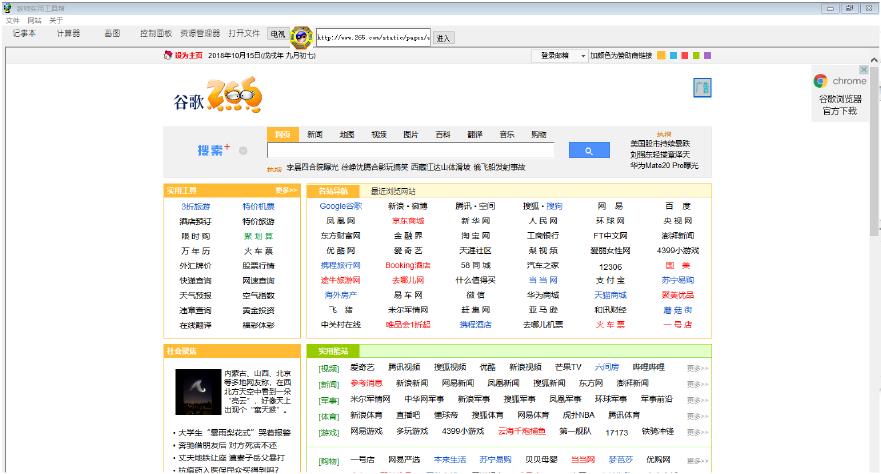Click 打开文件 in the toolbar
The width and height of the screenshot is (881, 474).
244,34
